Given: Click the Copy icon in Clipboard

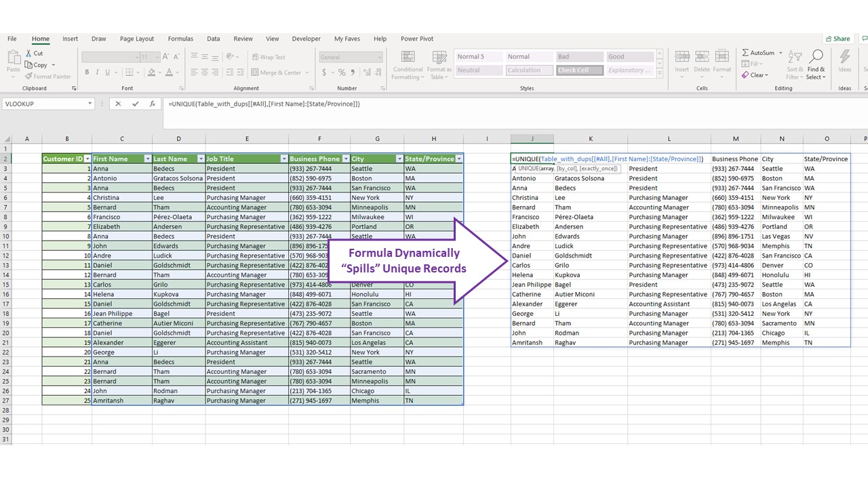Looking at the screenshot, I should (x=29, y=65).
